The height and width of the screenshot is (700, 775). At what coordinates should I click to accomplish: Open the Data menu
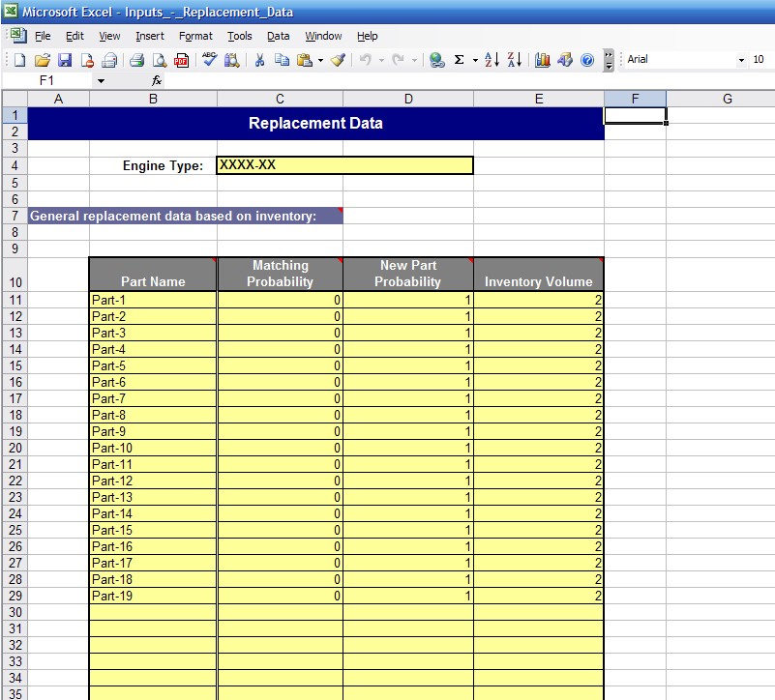coord(279,36)
